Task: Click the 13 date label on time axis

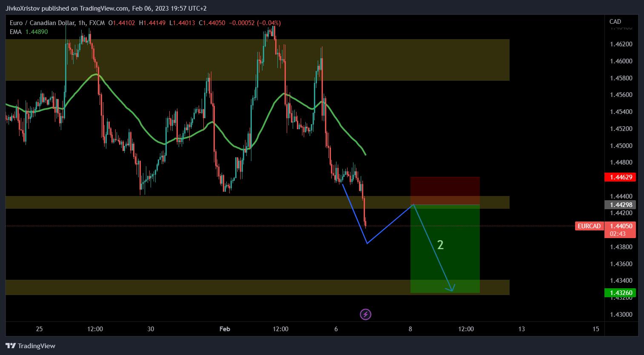Action: 521,329
